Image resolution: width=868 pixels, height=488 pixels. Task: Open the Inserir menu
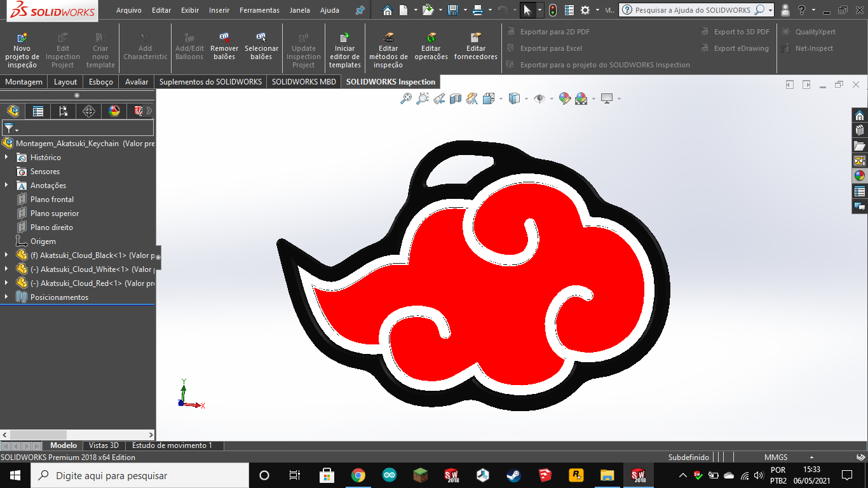(219, 10)
